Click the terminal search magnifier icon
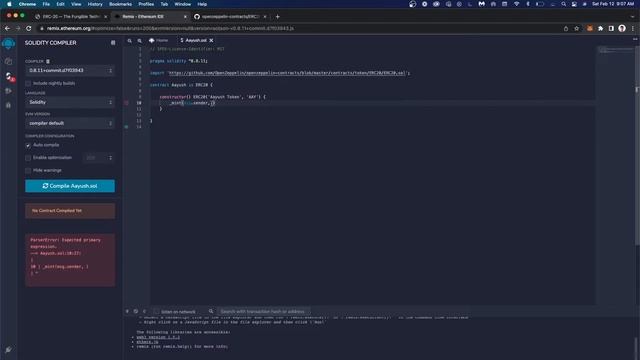The image size is (640, 360). pyautogui.click(x=211, y=311)
